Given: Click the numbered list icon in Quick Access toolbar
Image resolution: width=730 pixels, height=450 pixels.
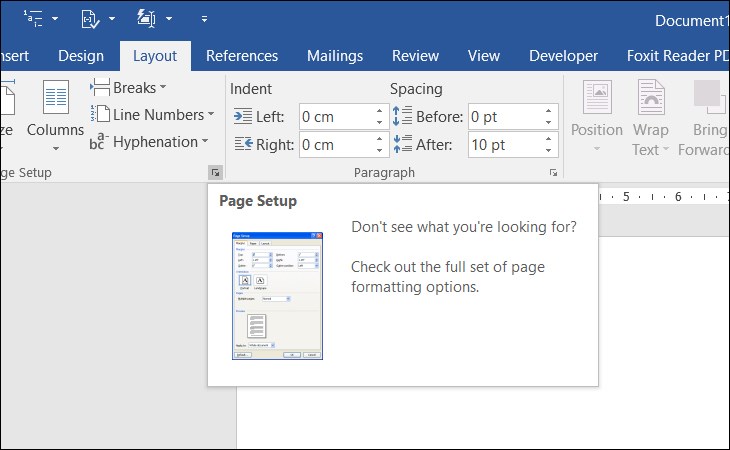Looking at the screenshot, I should (34, 19).
